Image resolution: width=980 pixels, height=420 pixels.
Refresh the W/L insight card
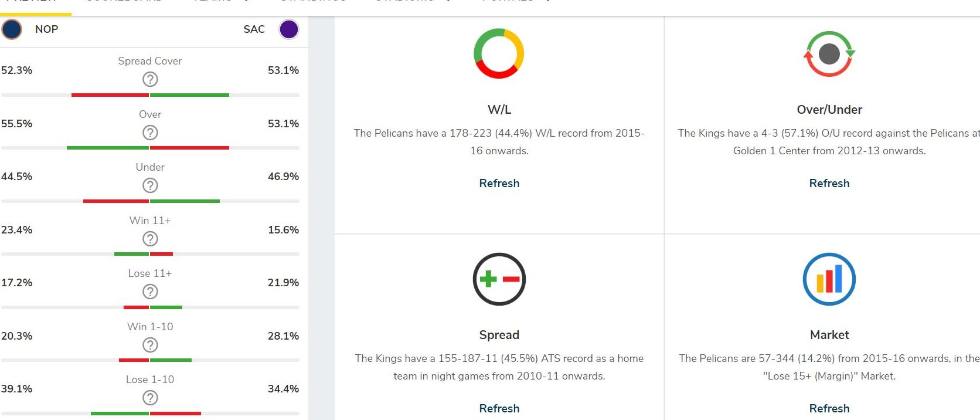(x=499, y=183)
